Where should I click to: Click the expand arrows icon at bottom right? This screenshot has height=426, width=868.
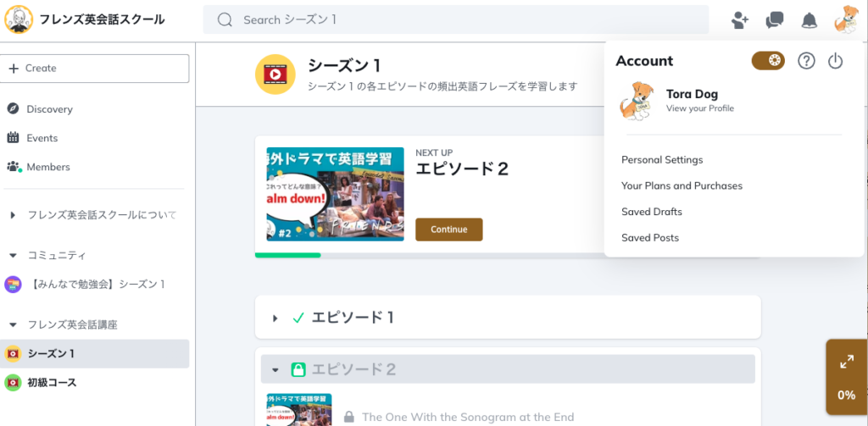point(846,362)
